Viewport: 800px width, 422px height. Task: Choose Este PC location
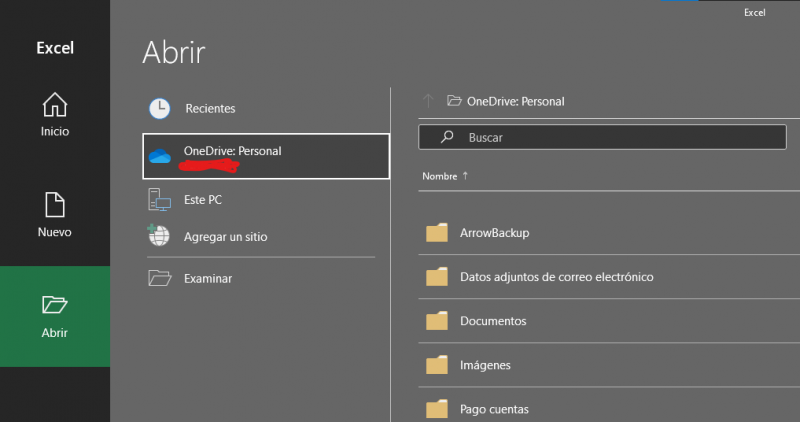tap(266, 200)
